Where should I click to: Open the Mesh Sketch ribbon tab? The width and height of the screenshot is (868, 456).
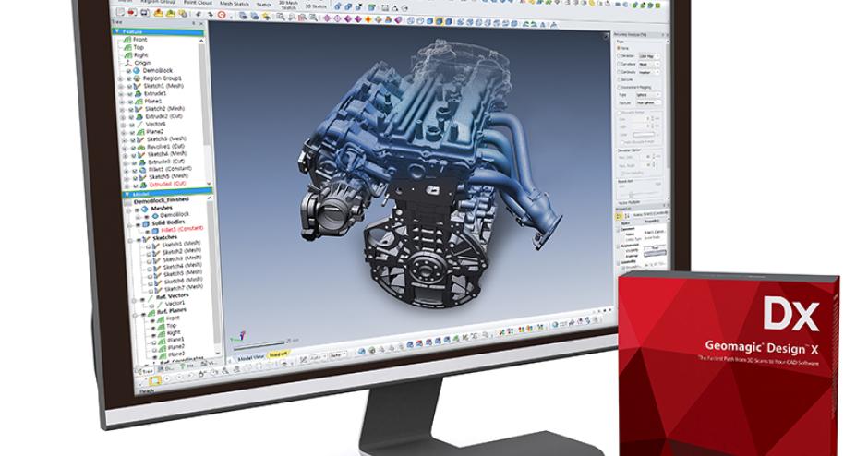(232, 3)
